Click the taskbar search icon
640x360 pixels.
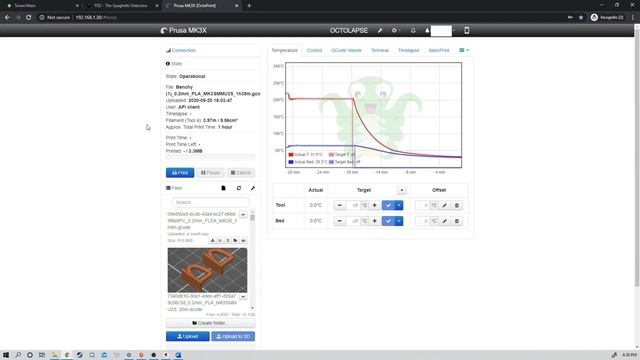(18, 355)
